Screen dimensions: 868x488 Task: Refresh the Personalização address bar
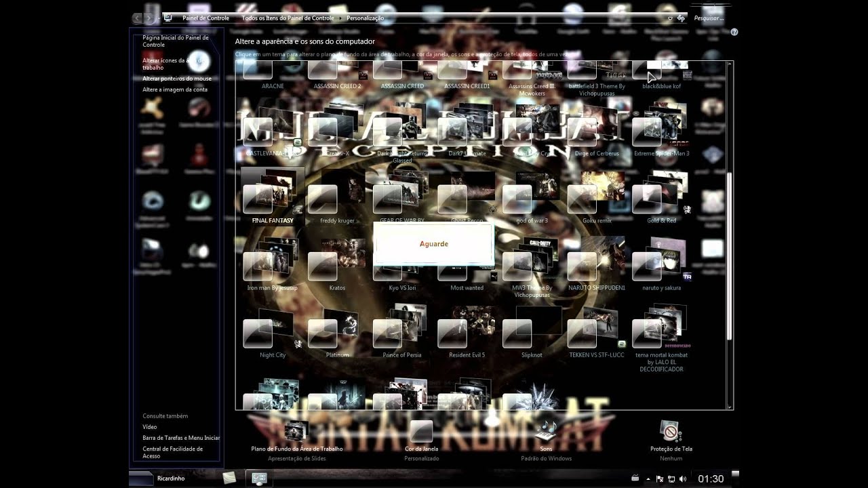pos(681,18)
